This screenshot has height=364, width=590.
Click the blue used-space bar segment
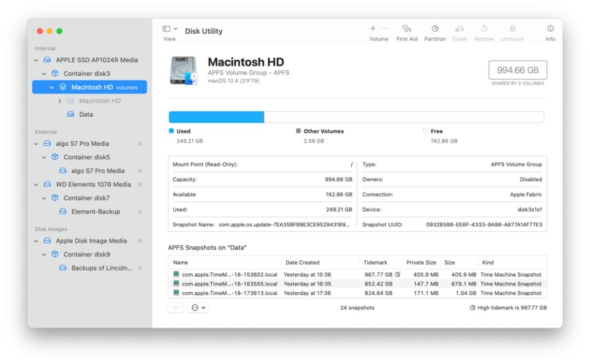[x=216, y=117]
